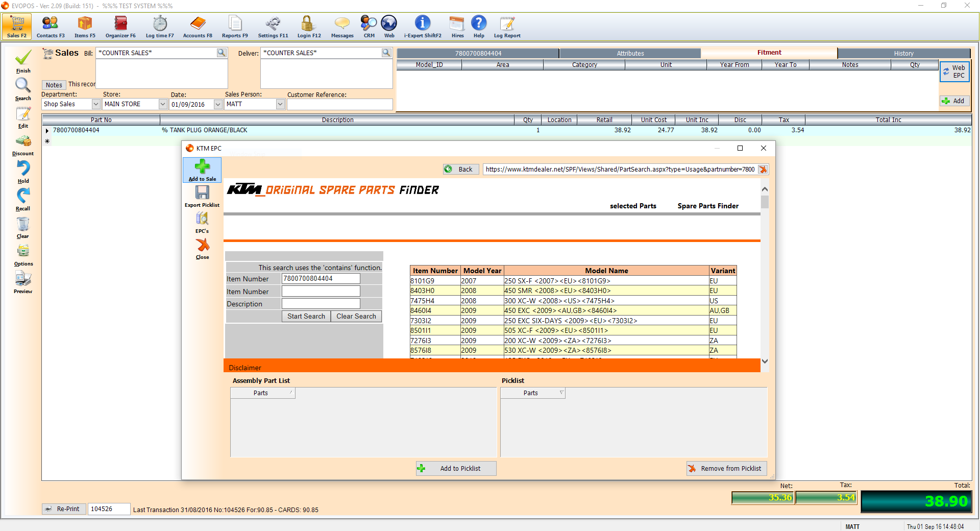Open Picklist Parts column filter arrow
Image resolution: width=980 pixels, height=531 pixels.
tap(561, 393)
